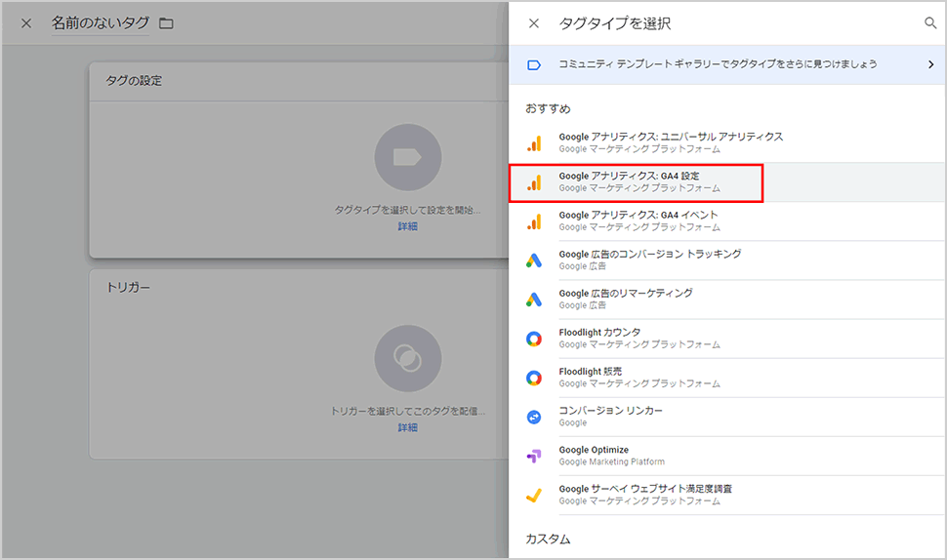Click trigger placeholder circles icon
Screen dimensions: 947x560
point(408,358)
